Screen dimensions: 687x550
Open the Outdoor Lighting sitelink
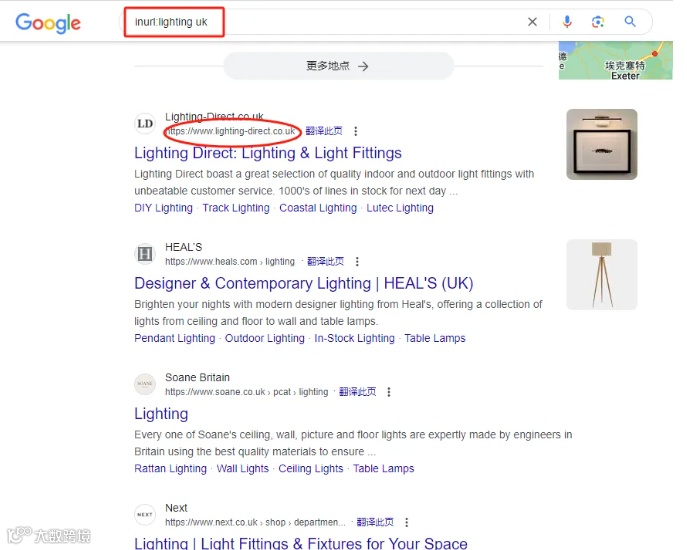coord(265,338)
